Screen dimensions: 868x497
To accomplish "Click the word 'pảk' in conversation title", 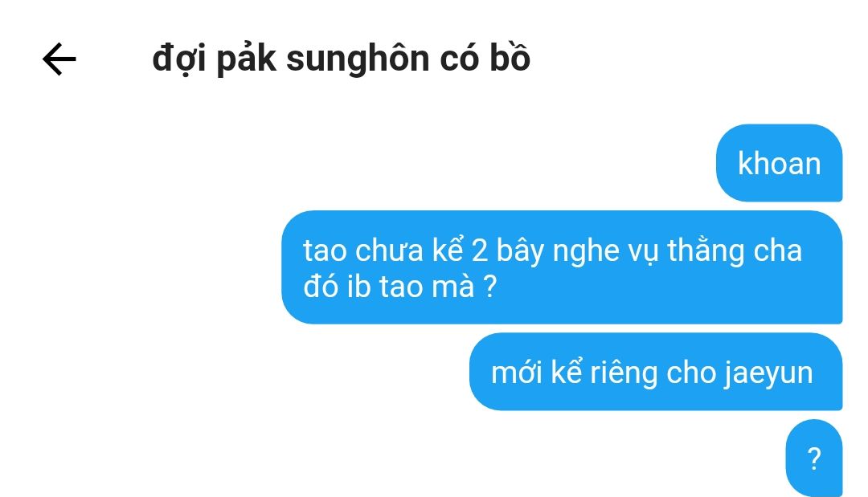I will (246, 60).
